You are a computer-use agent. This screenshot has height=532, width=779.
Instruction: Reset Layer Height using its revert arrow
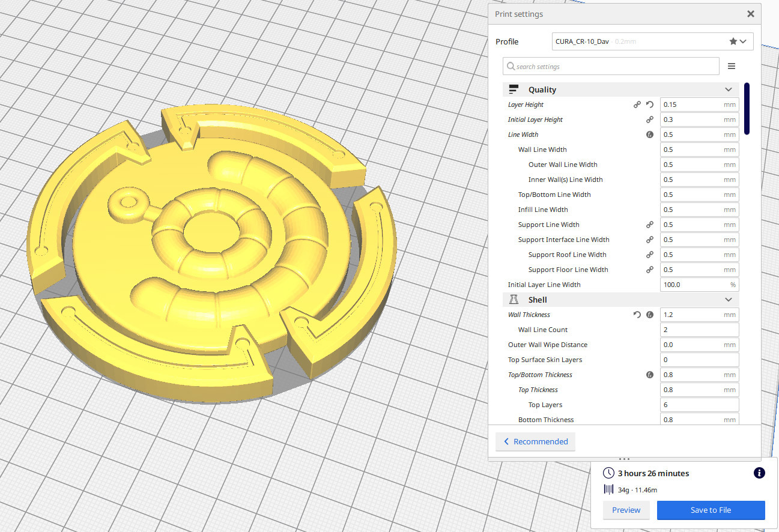(x=649, y=104)
